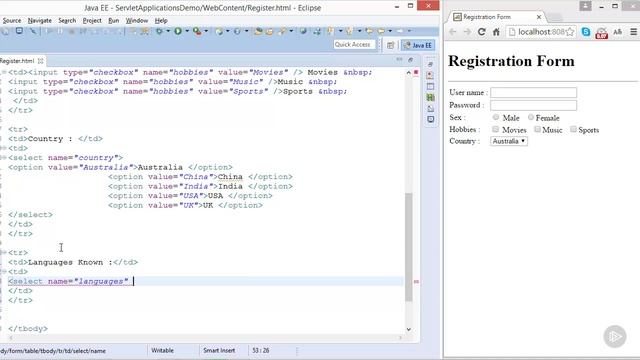Click the third icon, a blank window, in right trim bar
The width and height of the screenshot is (640, 360).
(430, 87)
